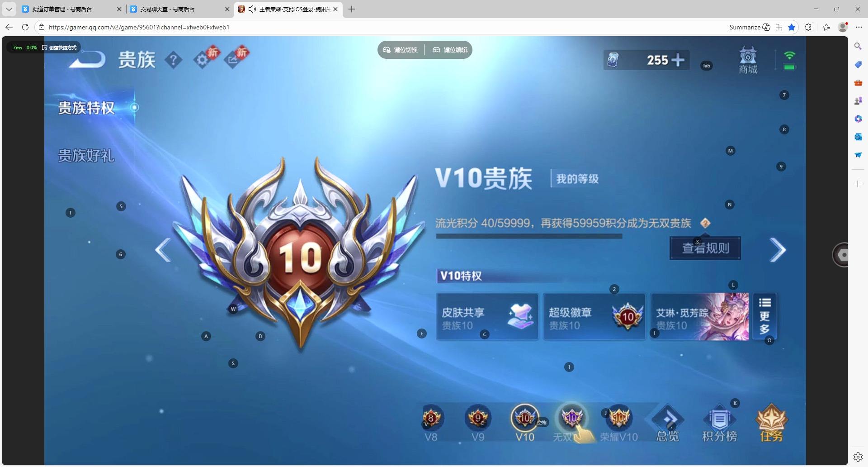Image resolution: width=868 pixels, height=467 pixels.
Task: Click the browser profile avatar
Action: (843, 27)
